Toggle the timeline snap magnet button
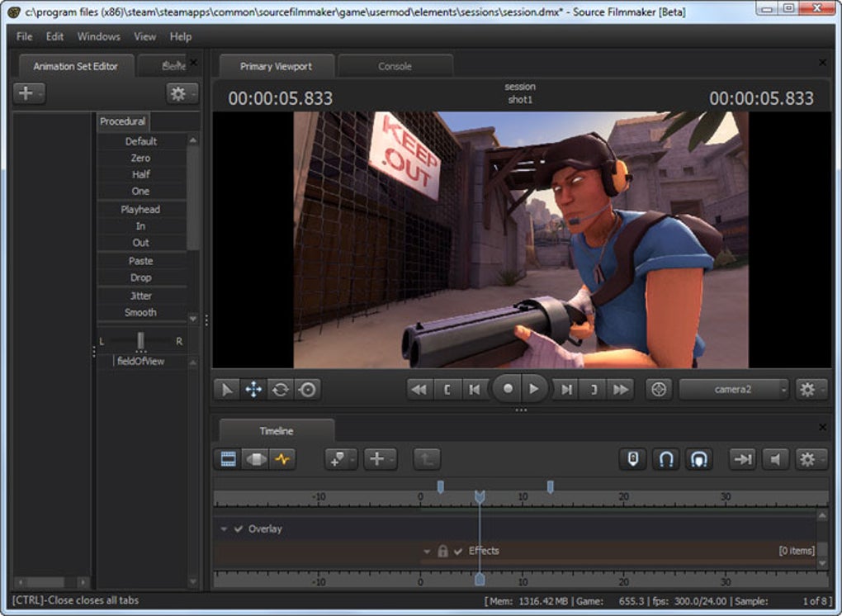This screenshot has height=616, width=842. [x=665, y=459]
